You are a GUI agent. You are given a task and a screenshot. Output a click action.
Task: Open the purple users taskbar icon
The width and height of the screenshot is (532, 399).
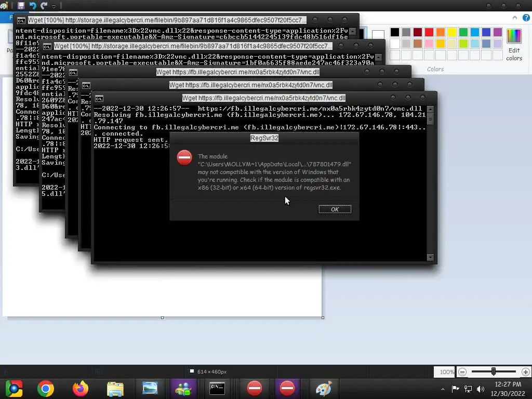183,389
